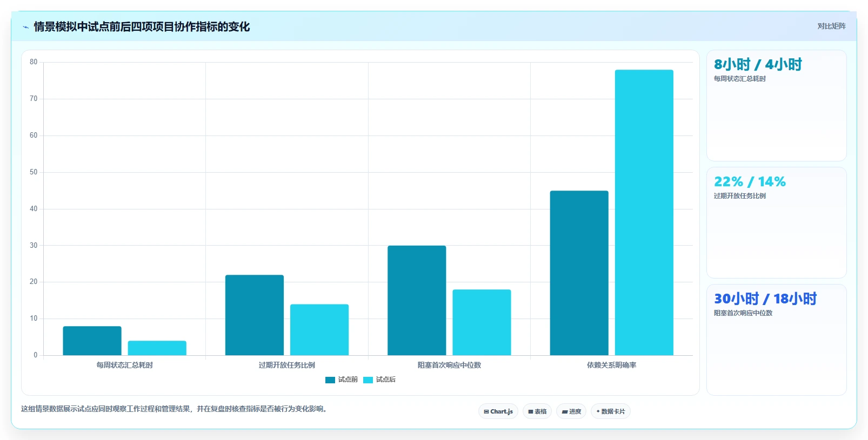Click 阻塞首次响应中位数 caption in the stat card
The image size is (868, 440).
743,313
